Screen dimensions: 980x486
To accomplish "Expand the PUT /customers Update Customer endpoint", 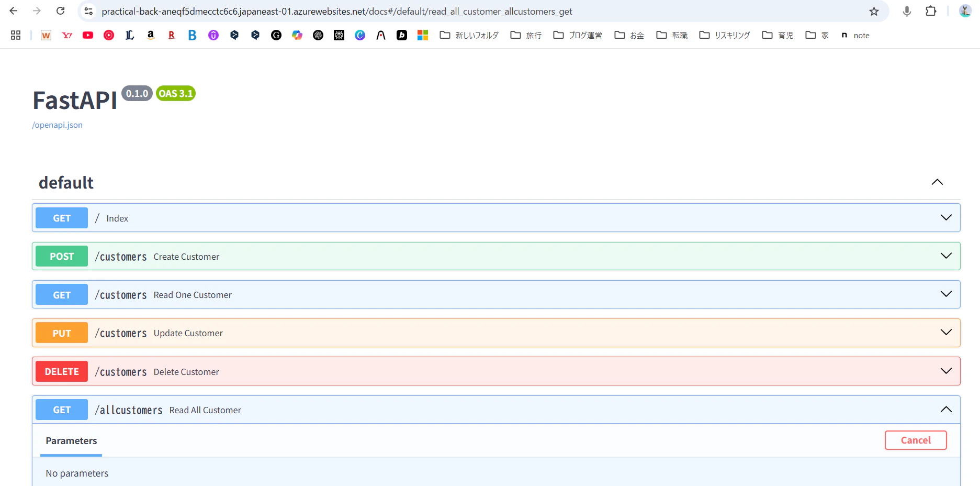I will click(496, 333).
